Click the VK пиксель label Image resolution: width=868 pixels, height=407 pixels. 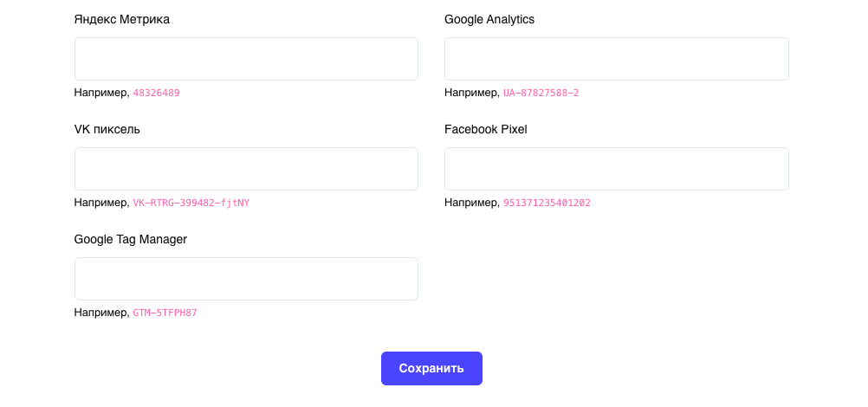(107, 129)
